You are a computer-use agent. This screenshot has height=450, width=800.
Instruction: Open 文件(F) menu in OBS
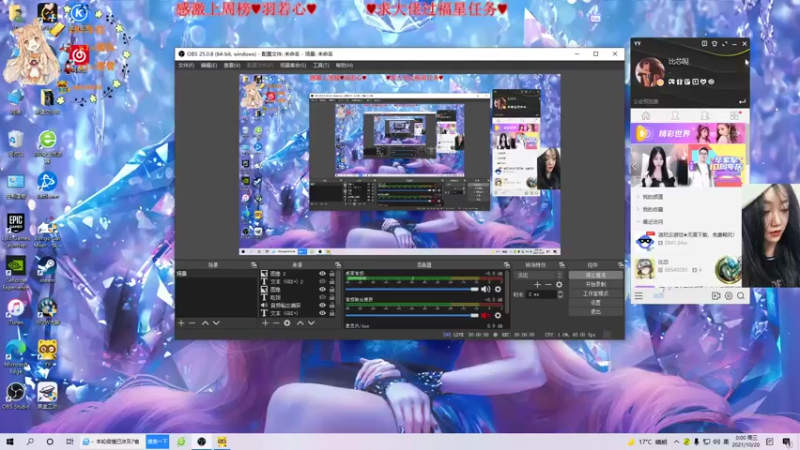(185, 65)
